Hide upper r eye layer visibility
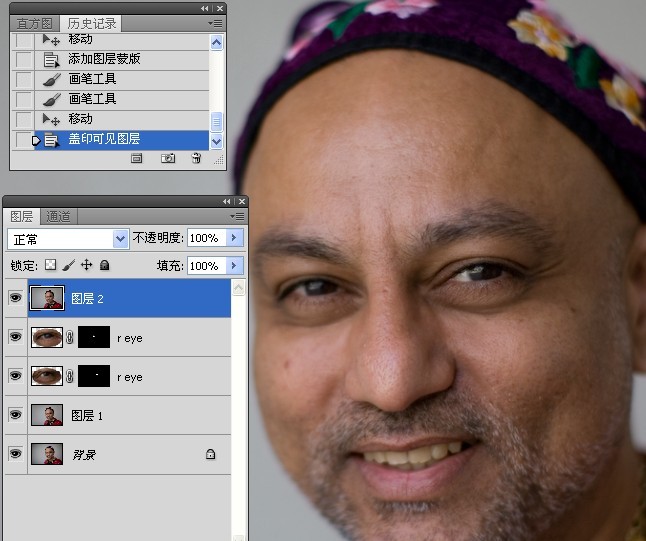The height and width of the screenshot is (541, 646). (x=16, y=337)
